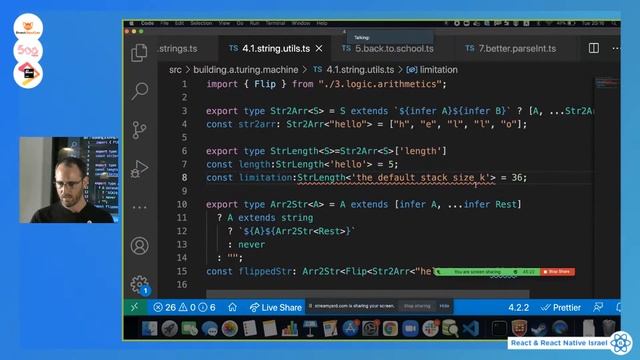The height and width of the screenshot is (360, 640).
Task: Show problems: 26 errors indicator
Action: (165, 307)
